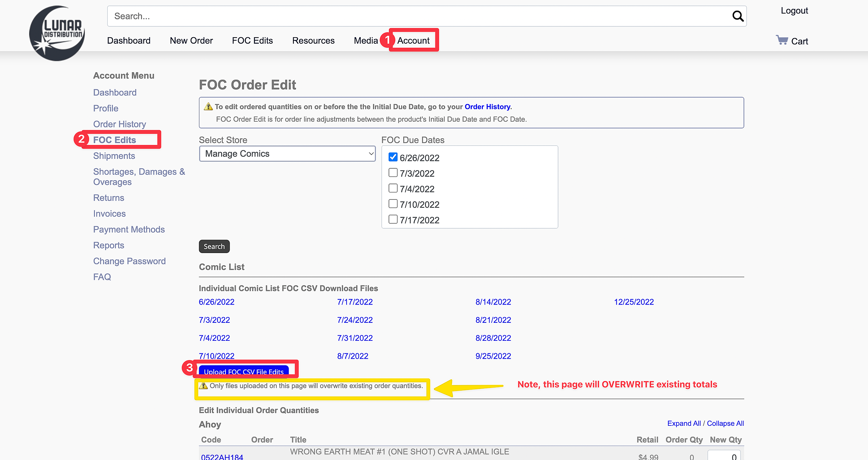Screen dimensions: 868x460
Task: Click Upload FOC CSV File Edits button
Action: (x=243, y=372)
